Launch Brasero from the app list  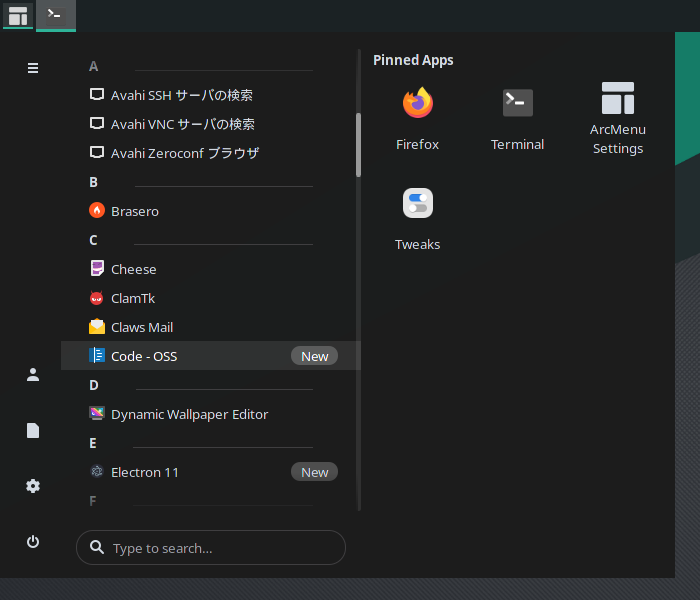pyautogui.click(x=211, y=211)
